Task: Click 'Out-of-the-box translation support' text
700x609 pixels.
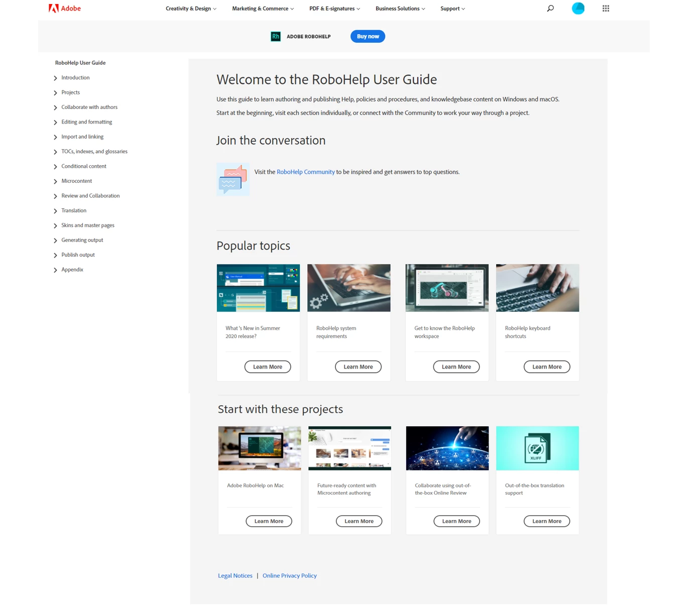Action: point(534,489)
